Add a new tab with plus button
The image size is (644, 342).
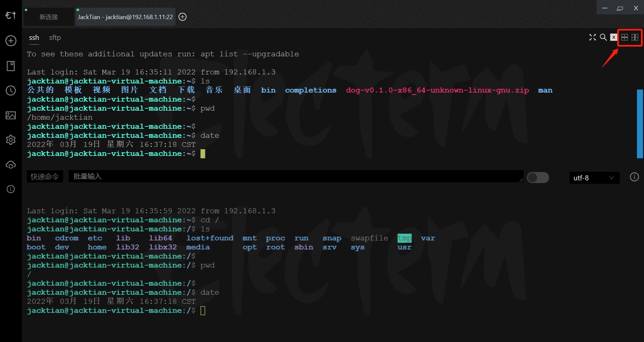point(182,17)
